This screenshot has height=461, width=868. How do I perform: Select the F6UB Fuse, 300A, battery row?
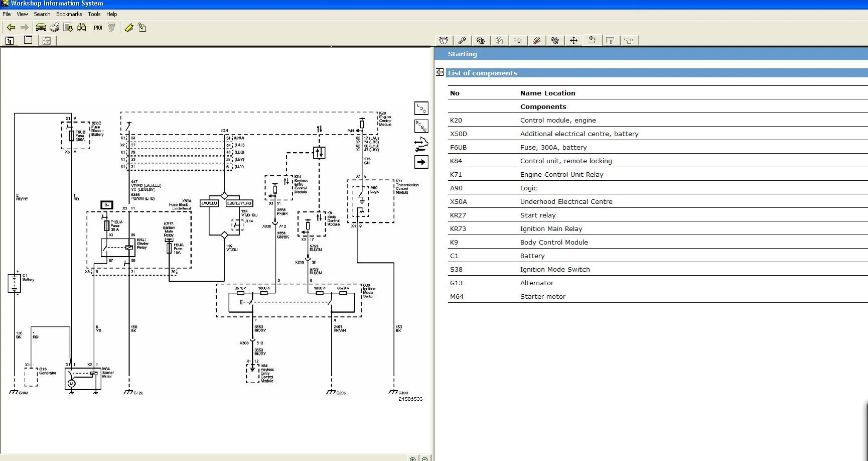tap(658, 147)
